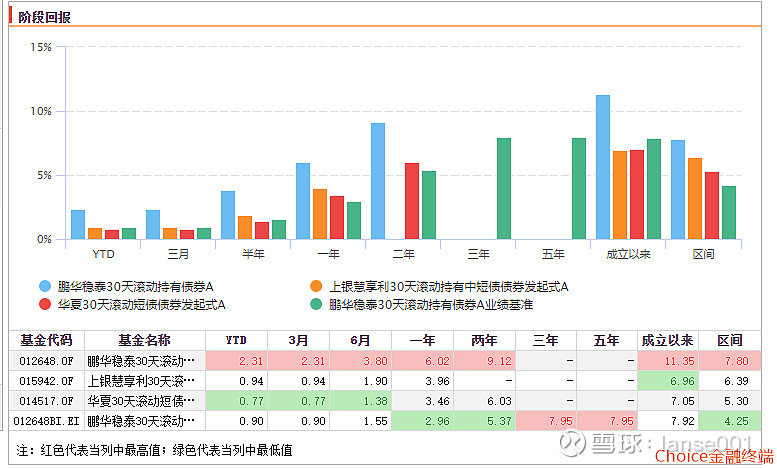
Task: Click 成立以来 value 7.05
Action: point(682,401)
